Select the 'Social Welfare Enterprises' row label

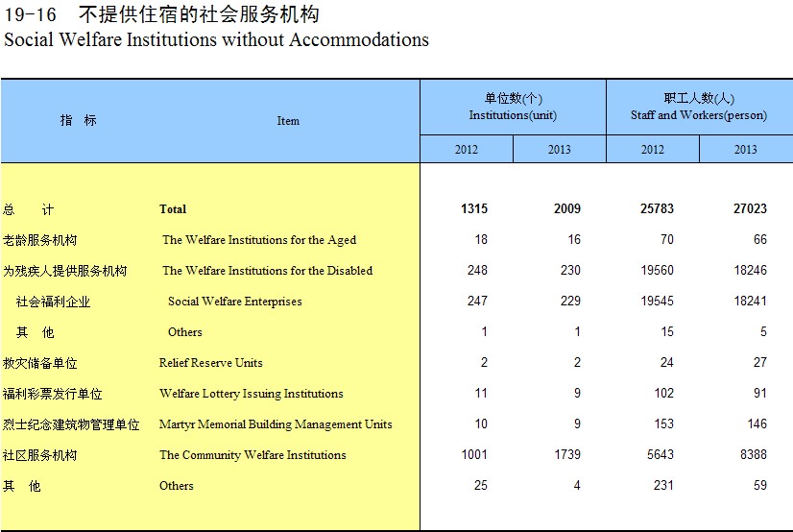pos(234,302)
